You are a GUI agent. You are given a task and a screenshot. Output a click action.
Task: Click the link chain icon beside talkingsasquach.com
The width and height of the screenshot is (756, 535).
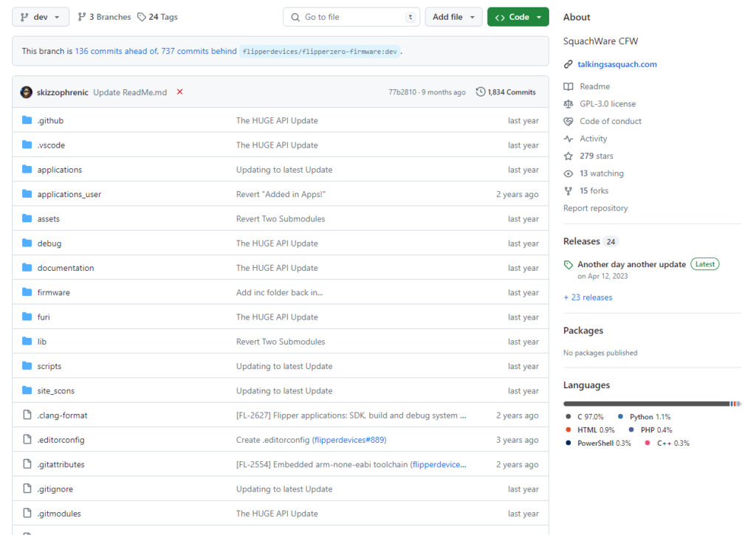point(568,64)
